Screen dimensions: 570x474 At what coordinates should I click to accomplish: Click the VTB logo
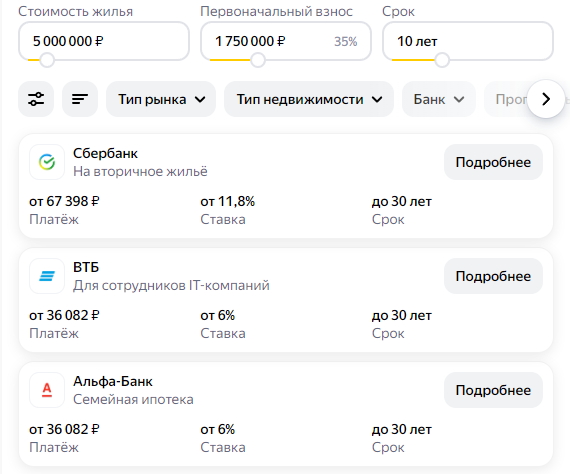coord(47,276)
